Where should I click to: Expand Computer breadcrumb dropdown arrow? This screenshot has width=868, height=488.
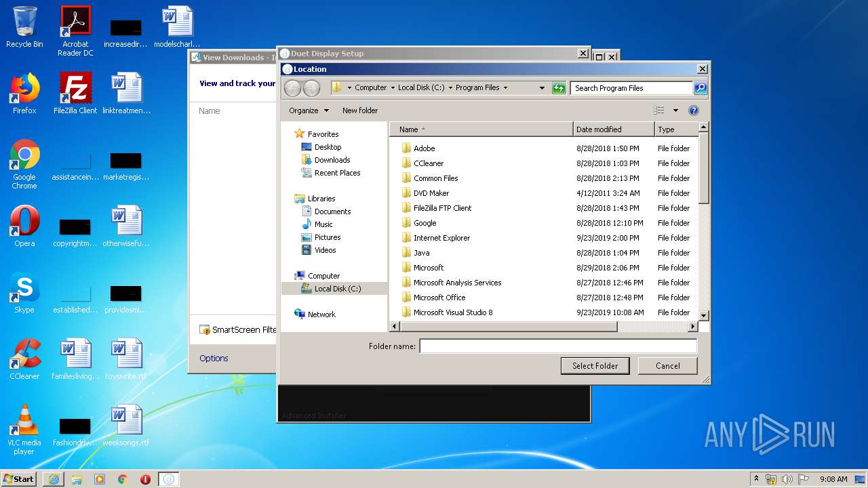(392, 87)
